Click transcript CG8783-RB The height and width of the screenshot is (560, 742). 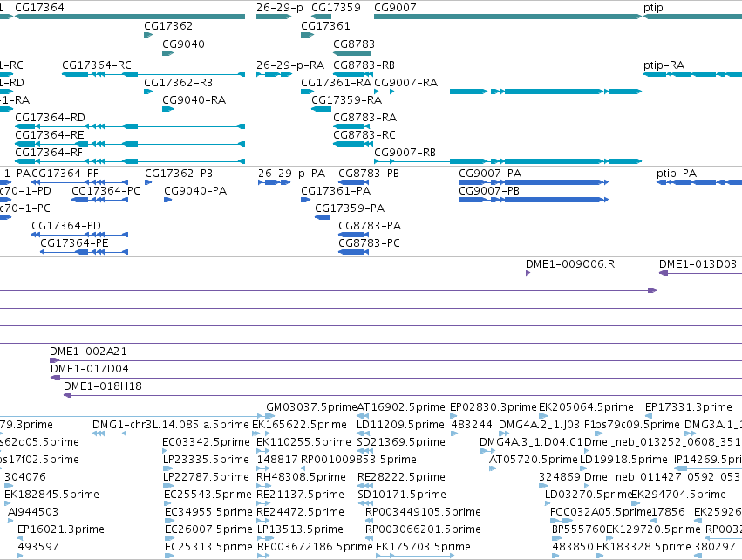pos(364,65)
